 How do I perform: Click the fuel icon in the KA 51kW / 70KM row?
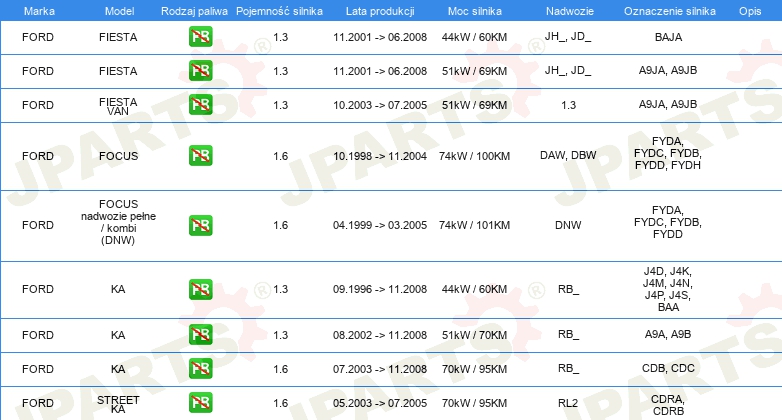point(200,335)
